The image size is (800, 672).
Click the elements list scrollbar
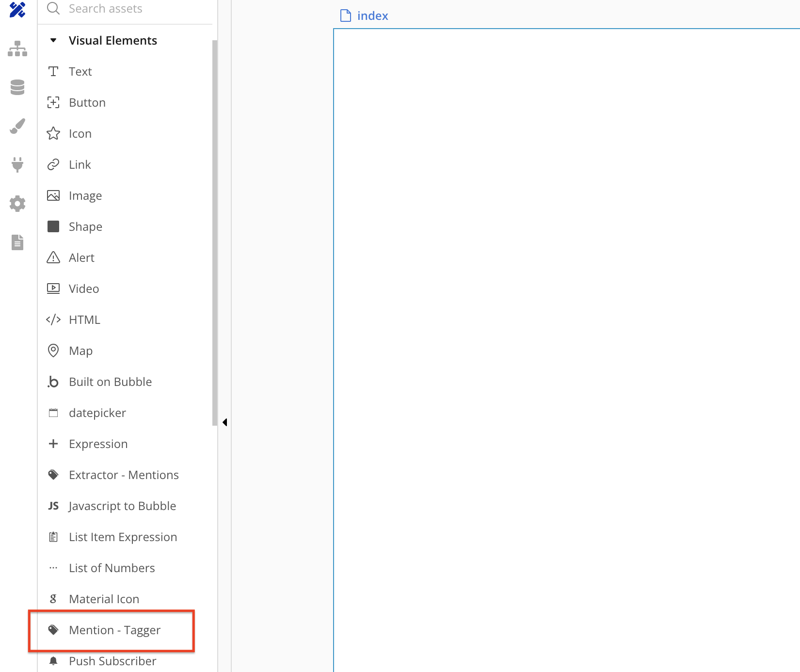pos(215,233)
